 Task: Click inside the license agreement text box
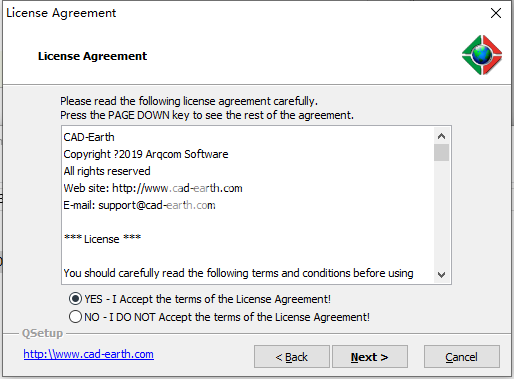[x=248, y=205]
